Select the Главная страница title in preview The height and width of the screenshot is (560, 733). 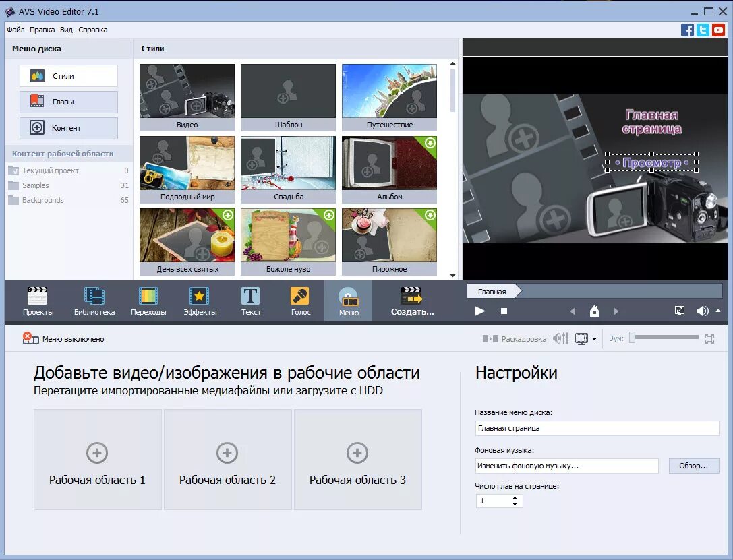651,122
